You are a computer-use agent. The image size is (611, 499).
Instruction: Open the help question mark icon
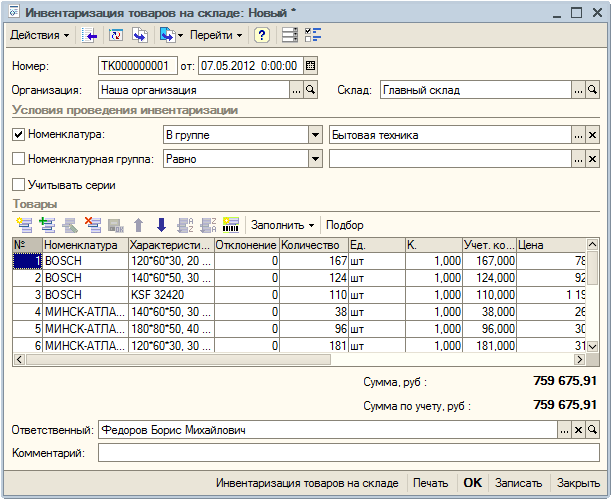262,35
